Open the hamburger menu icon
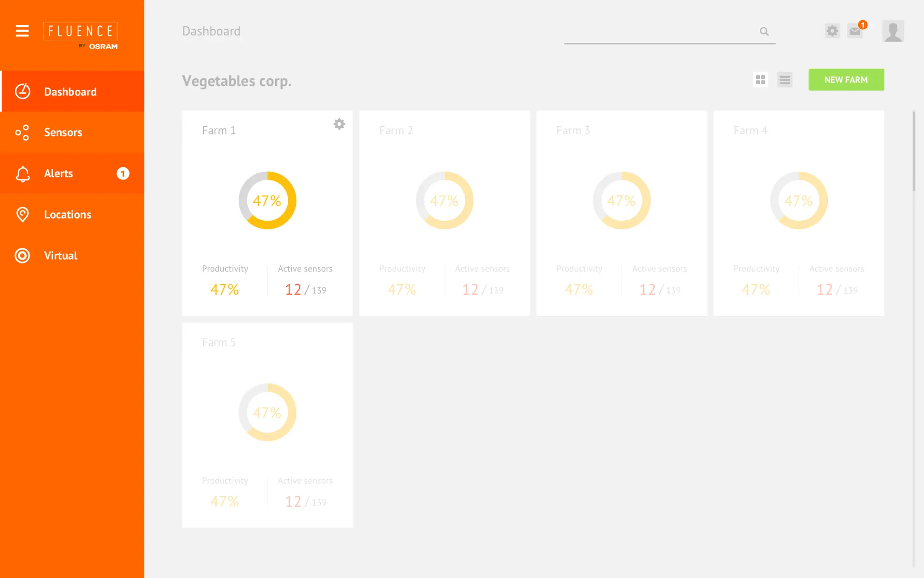The width and height of the screenshot is (924, 578). (x=22, y=31)
